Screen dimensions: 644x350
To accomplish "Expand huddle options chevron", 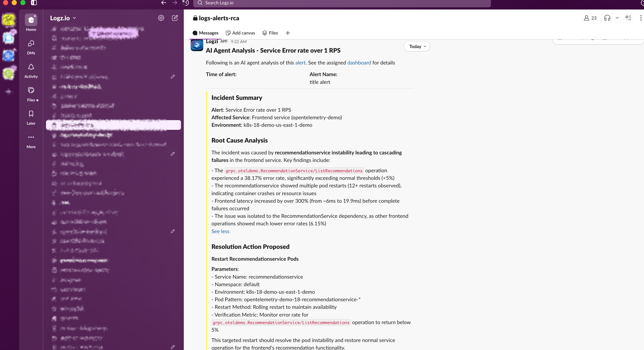I will point(617,18).
